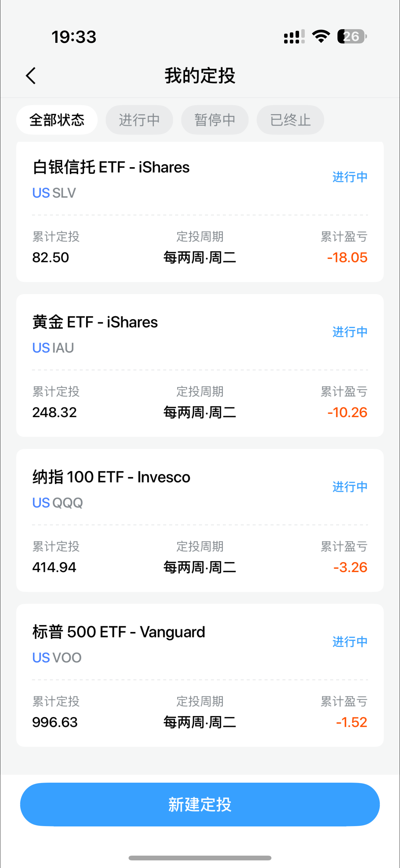The width and height of the screenshot is (400, 868).
Task: Tap the 新建定投 button
Action: pos(200,804)
